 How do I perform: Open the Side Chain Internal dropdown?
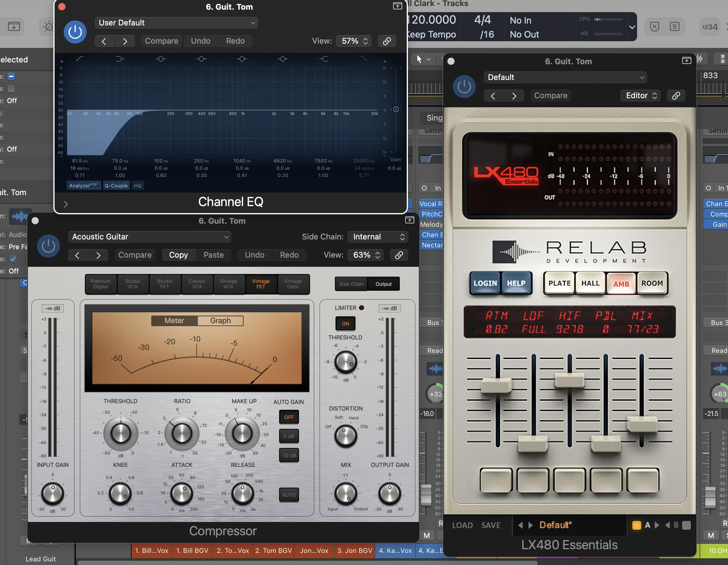tap(378, 237)
